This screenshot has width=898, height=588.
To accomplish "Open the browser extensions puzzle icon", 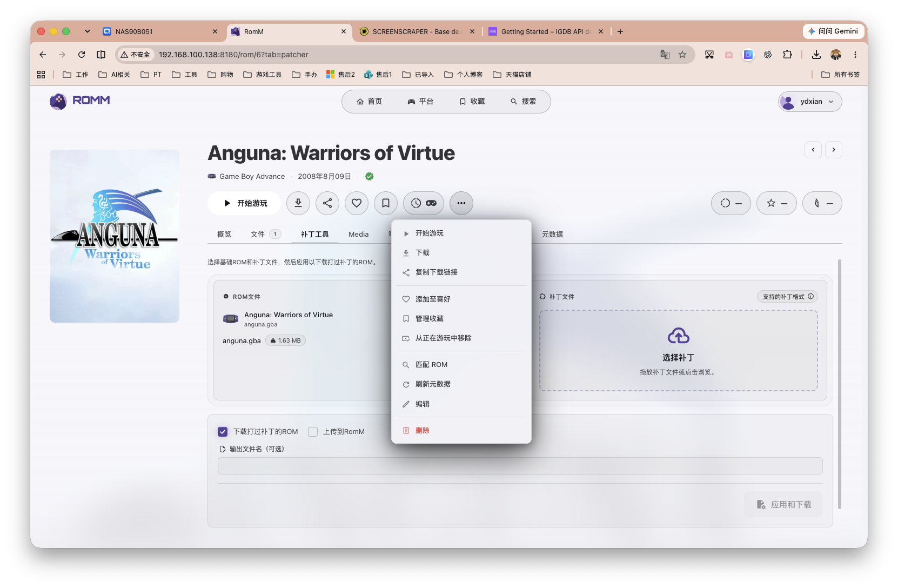I will pos(787,55).
